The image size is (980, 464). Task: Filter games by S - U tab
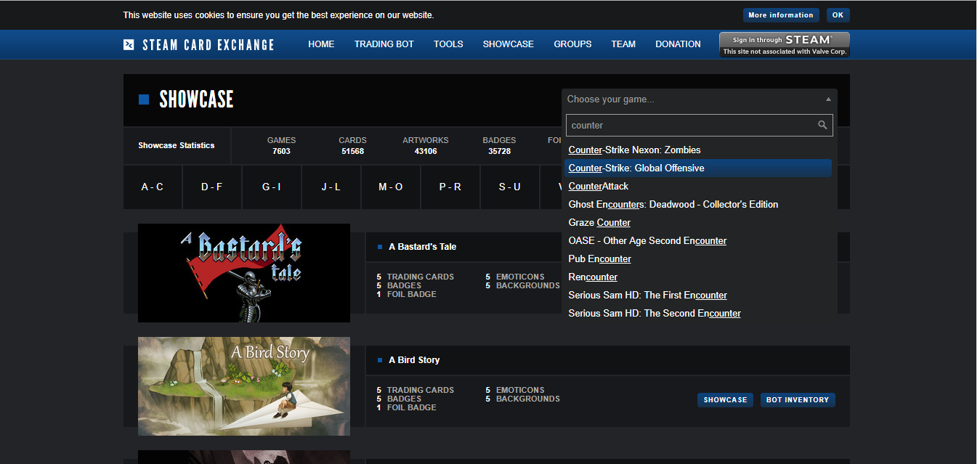click(x=510, y=187)
